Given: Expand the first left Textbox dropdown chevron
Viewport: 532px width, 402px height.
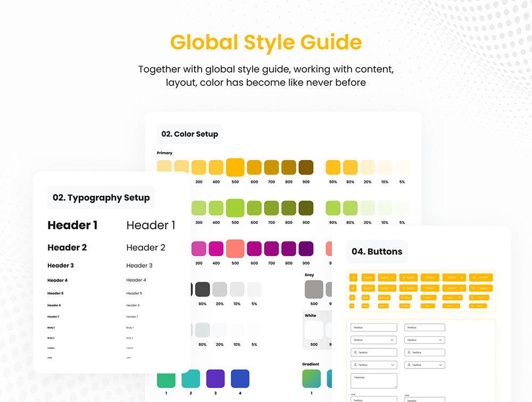Looking at the screenshot, I should pos(392,340).
